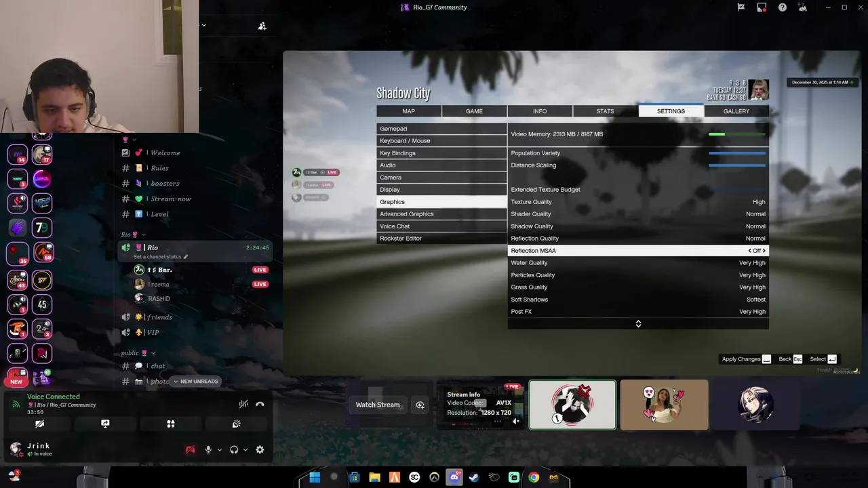
Task: Unmute the stream preview speaker icon
Action: tap(515, 421)
